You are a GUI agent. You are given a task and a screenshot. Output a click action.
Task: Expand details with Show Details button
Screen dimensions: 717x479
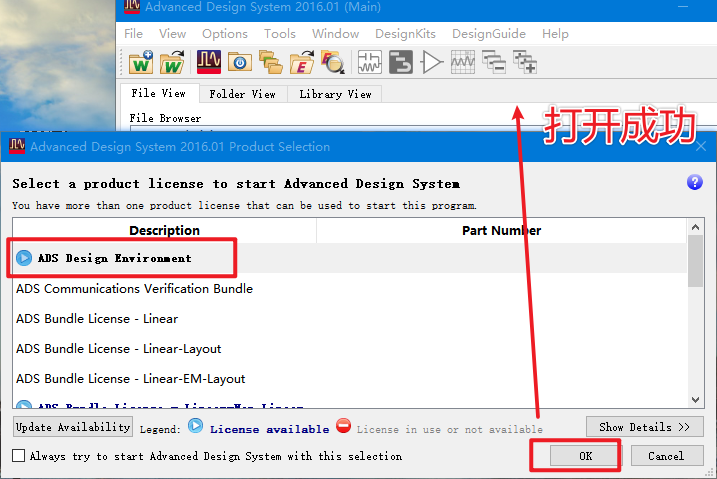[645, 427]
